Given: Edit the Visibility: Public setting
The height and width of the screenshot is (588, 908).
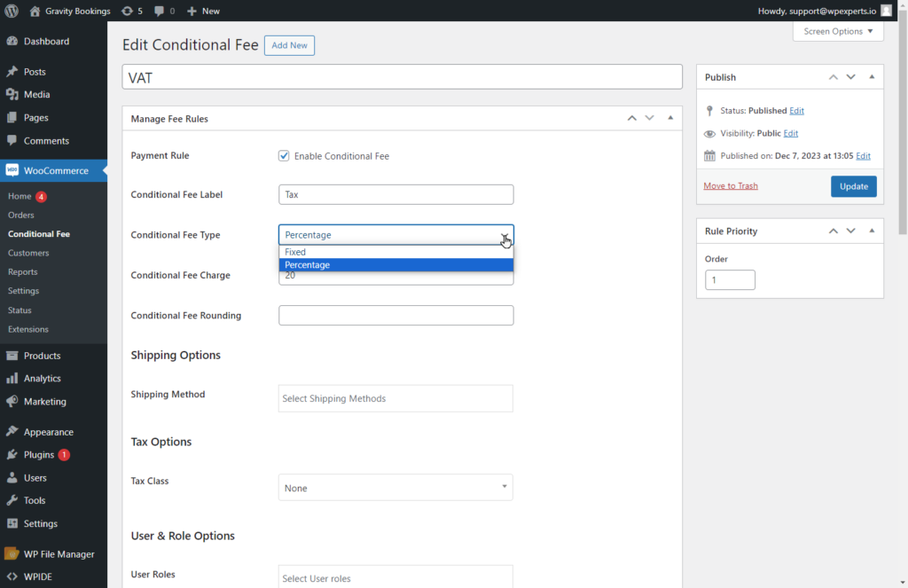Looking at the screenshot, I should point(791,133).
